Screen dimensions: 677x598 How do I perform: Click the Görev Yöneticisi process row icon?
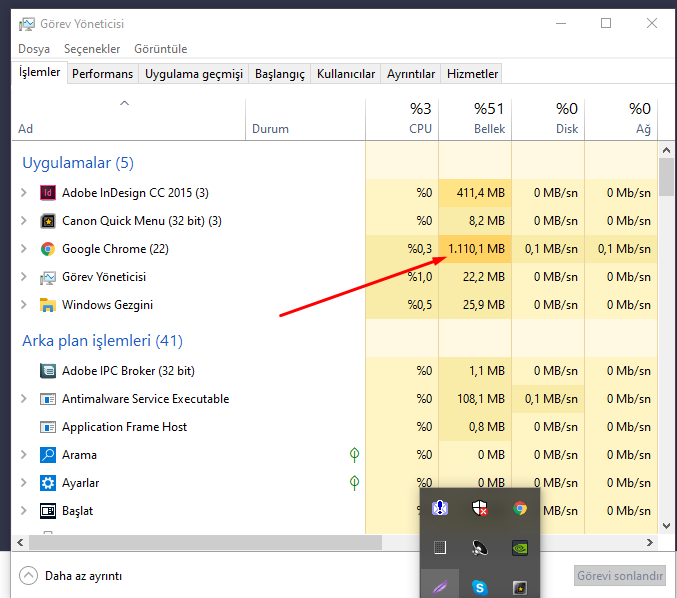click(48, 277)
